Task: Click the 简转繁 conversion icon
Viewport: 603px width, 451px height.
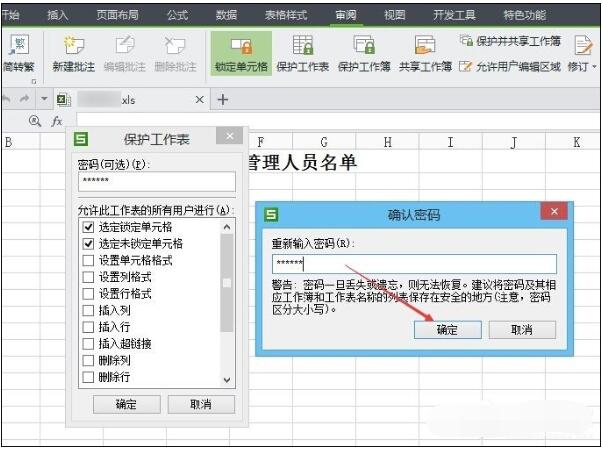Action: [20, 44]
